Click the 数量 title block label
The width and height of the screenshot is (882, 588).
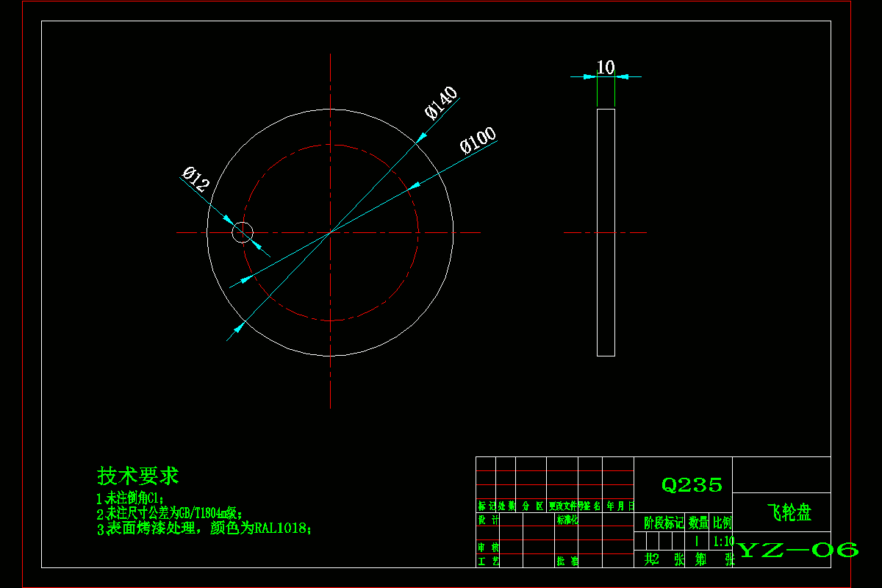click(x=698, y=523)
